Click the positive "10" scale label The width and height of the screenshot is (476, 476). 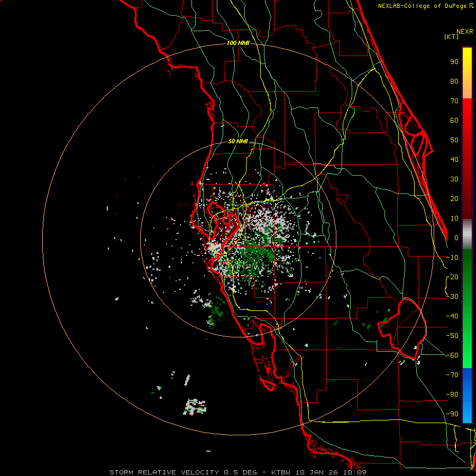tap(454, 218)
